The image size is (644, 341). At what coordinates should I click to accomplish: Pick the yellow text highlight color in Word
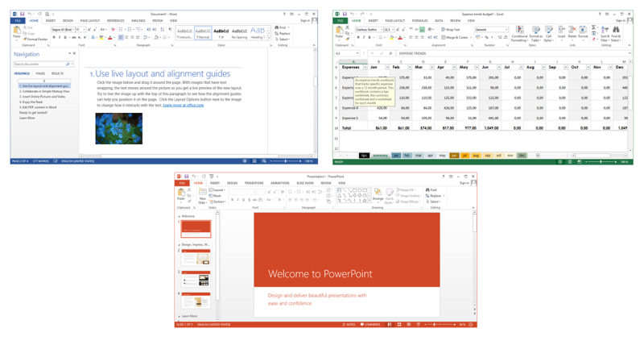pos(101,37)
